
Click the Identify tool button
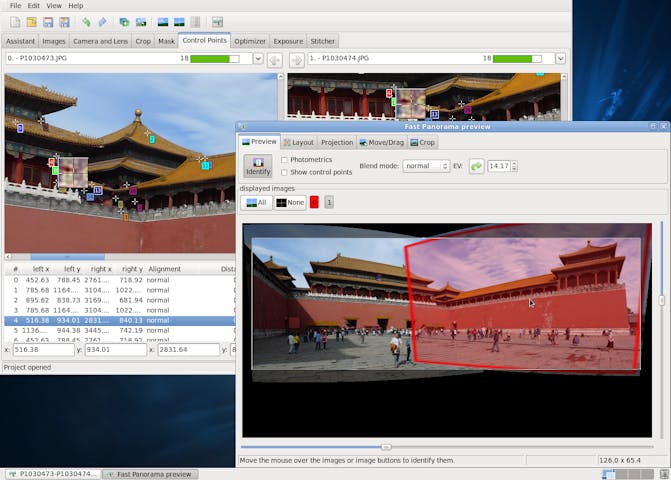click(x=258, y=166)
